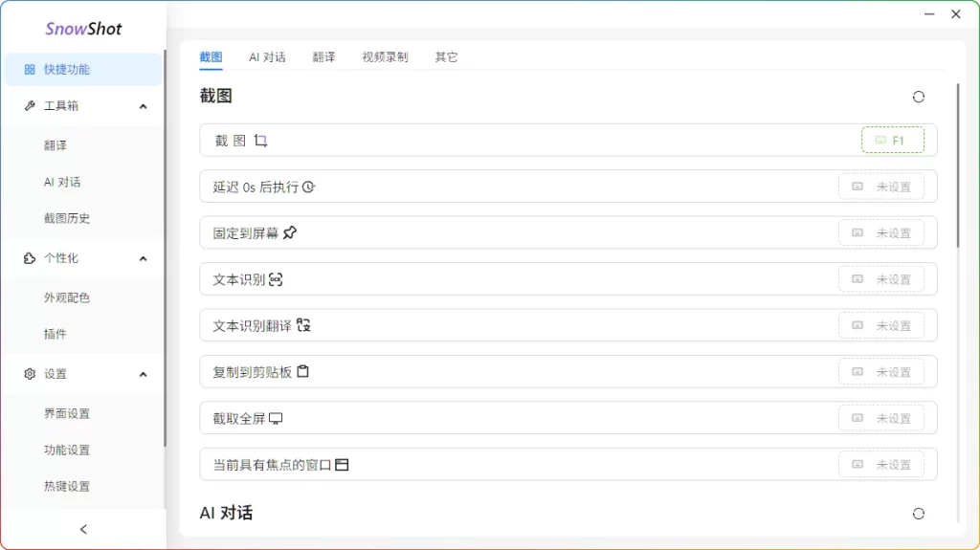The height and width of the screenshot is (550, 980).
Task: Click the clipboard icon beside 复制到剪贴板
Action: point(303,372)
